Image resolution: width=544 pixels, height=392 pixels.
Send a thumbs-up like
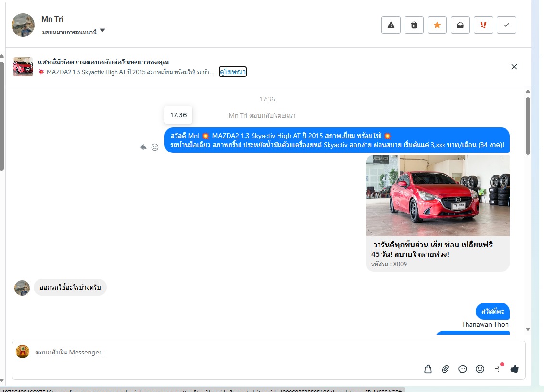(x=514, y=369)
